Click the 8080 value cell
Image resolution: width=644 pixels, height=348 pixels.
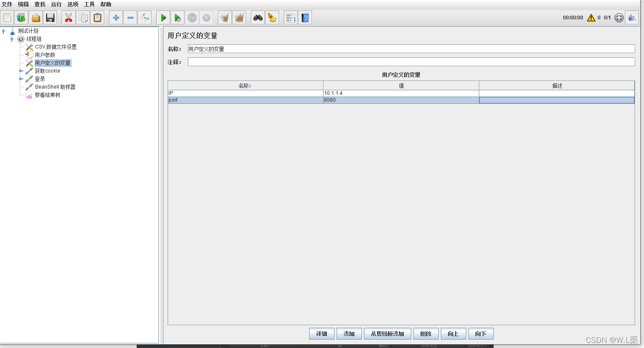click(x=401, y=100)
